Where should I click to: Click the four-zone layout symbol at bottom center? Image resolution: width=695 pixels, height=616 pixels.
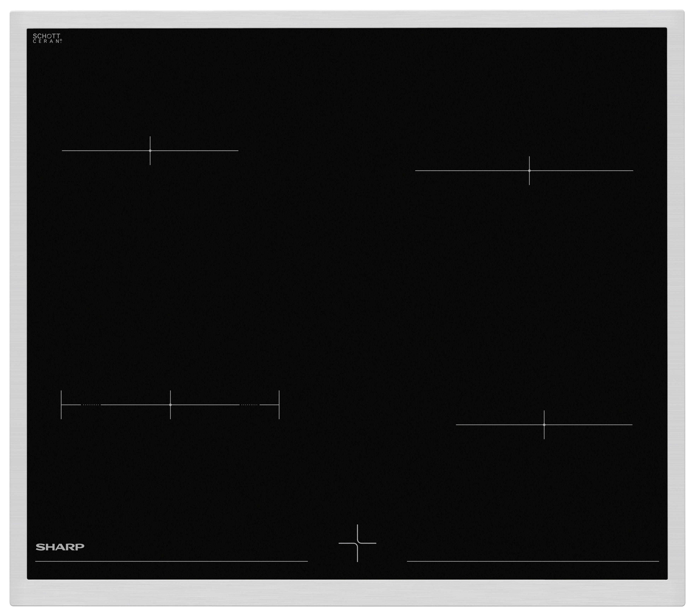pos(357,543)
